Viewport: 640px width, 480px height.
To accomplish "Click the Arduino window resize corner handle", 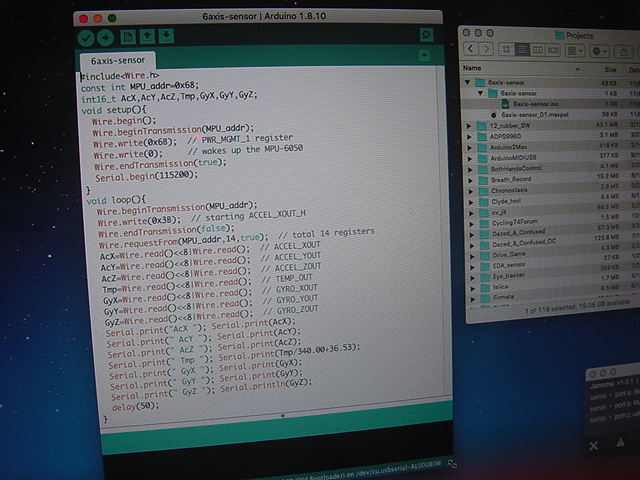I will (x=452, y=464).
